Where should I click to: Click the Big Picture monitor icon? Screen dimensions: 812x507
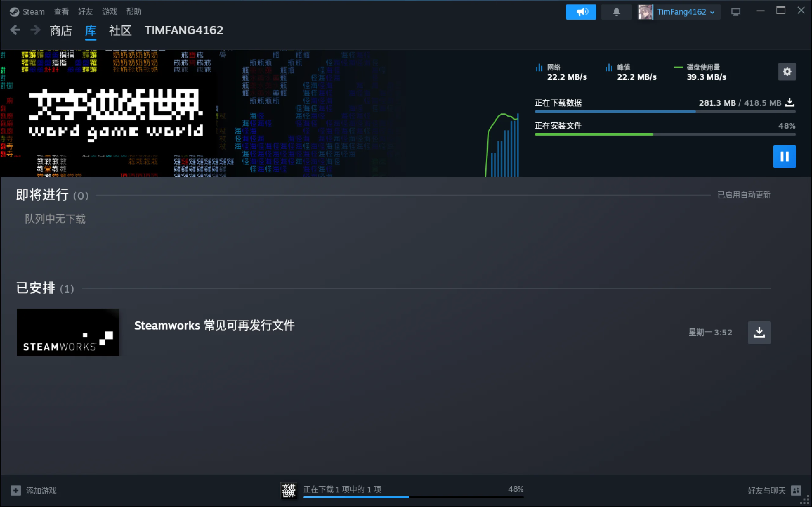point(736,12)
